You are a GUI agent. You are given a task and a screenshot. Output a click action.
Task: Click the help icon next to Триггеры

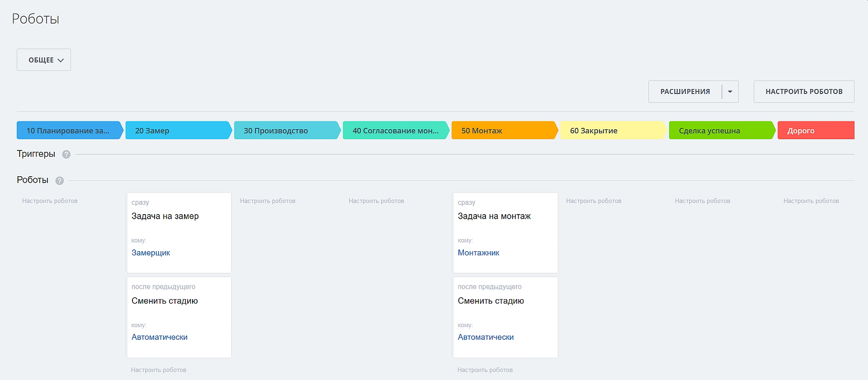[x=66, y=155]
